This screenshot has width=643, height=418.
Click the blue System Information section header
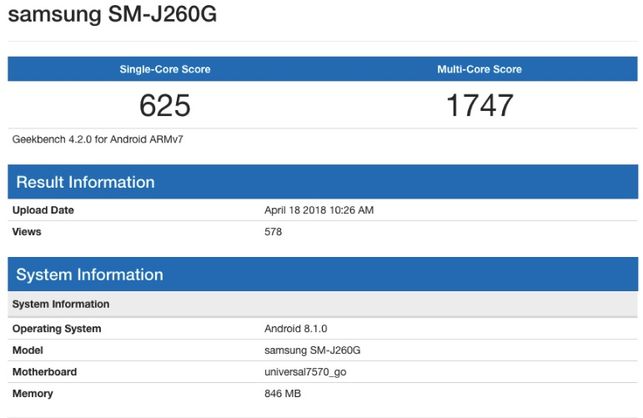click(x=89, y=274)
